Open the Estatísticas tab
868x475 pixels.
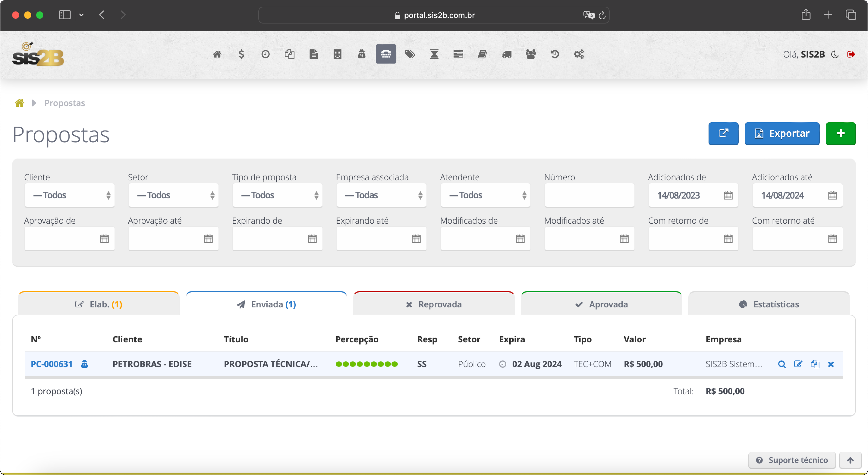(769, 304)
